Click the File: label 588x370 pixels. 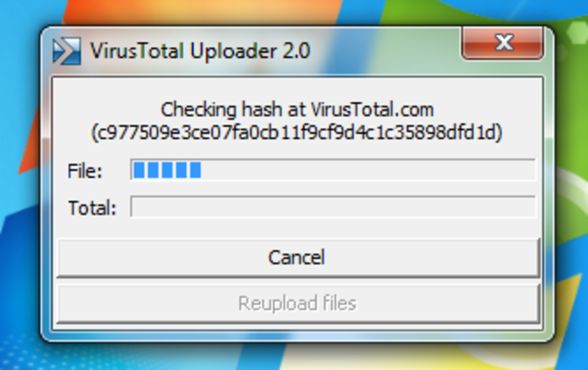pyautogui.click(x=85, y=171)
